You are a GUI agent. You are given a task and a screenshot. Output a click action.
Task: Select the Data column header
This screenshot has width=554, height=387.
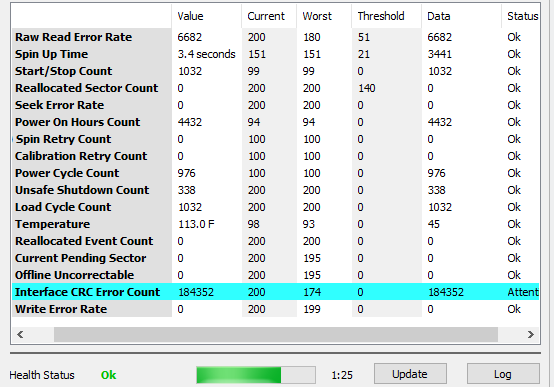(x=461, y=16)
